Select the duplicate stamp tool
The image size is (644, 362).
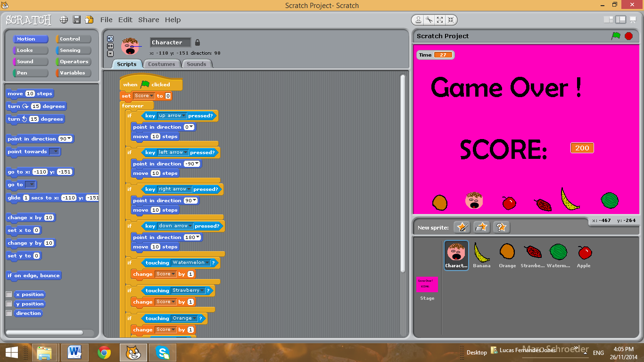click(x=418, y=20)
